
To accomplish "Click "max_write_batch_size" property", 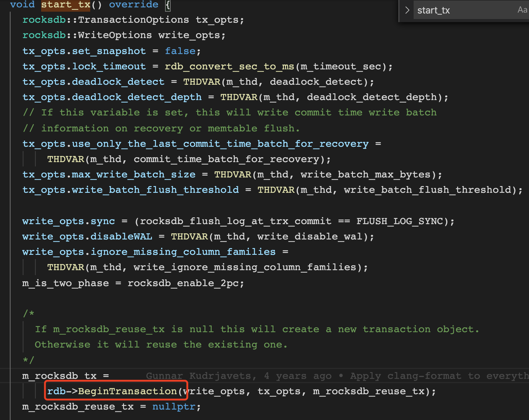I will pyautogui.click(x=134, y=174).
